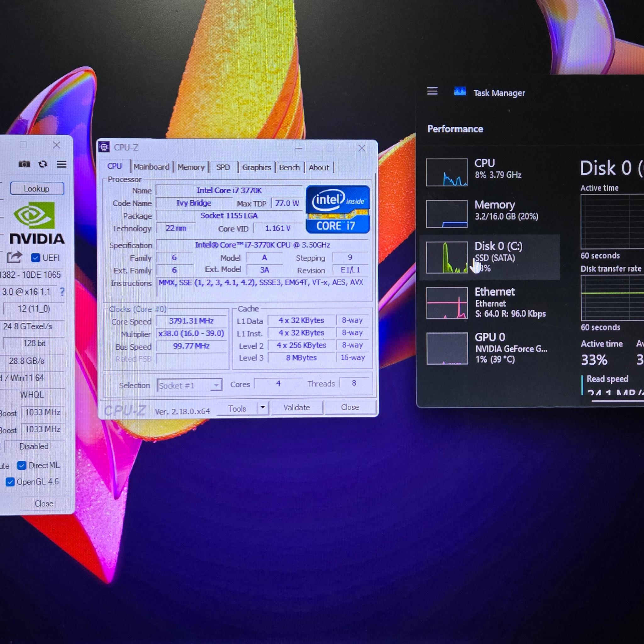
Task: Click the Close button in GPU-Z
Action: pos(44,503)
